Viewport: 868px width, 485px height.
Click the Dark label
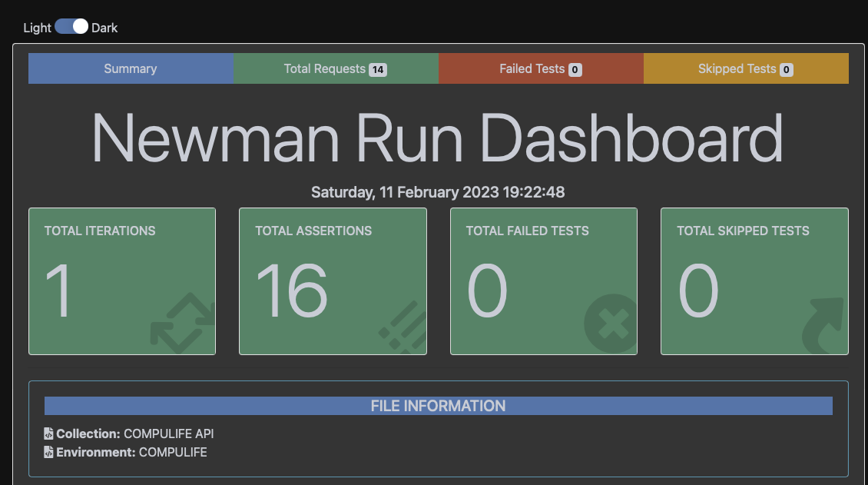[x=104, y=28]
